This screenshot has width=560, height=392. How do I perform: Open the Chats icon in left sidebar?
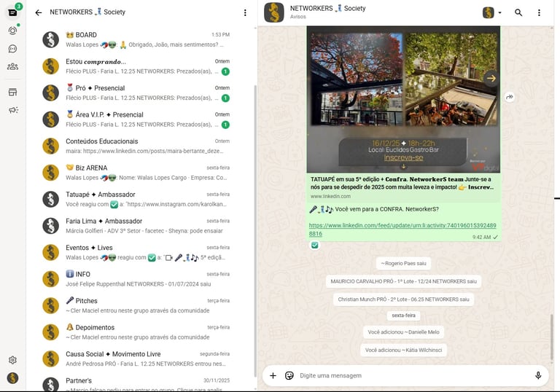[12, 12]
